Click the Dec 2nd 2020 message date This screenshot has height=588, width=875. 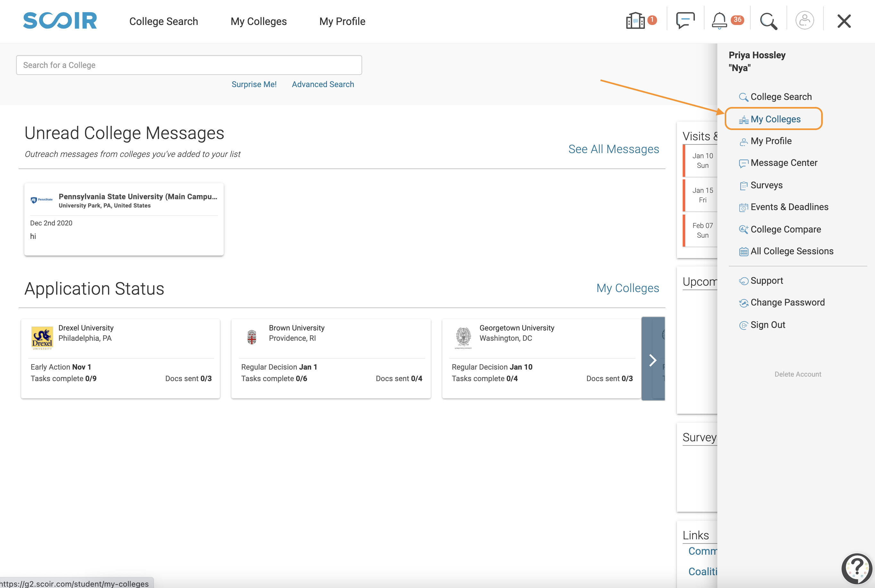click(51, 223)
